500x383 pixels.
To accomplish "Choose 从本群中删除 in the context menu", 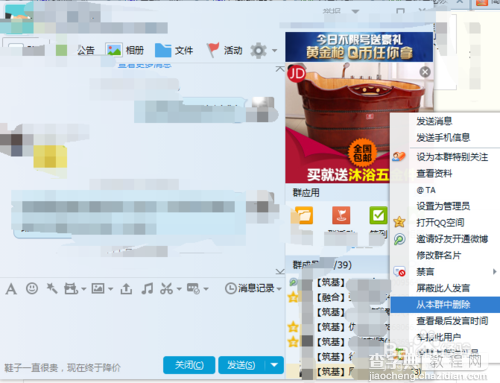I will coord(445,304).
